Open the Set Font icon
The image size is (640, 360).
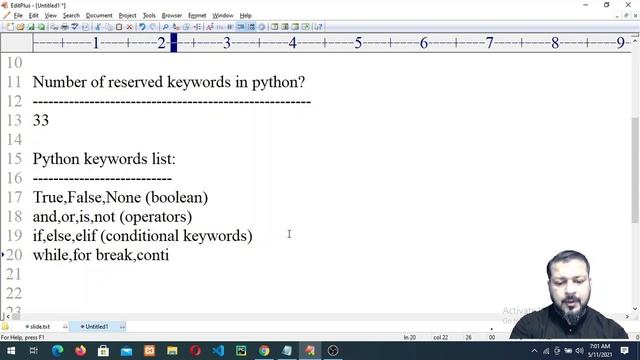click(210, 27)
